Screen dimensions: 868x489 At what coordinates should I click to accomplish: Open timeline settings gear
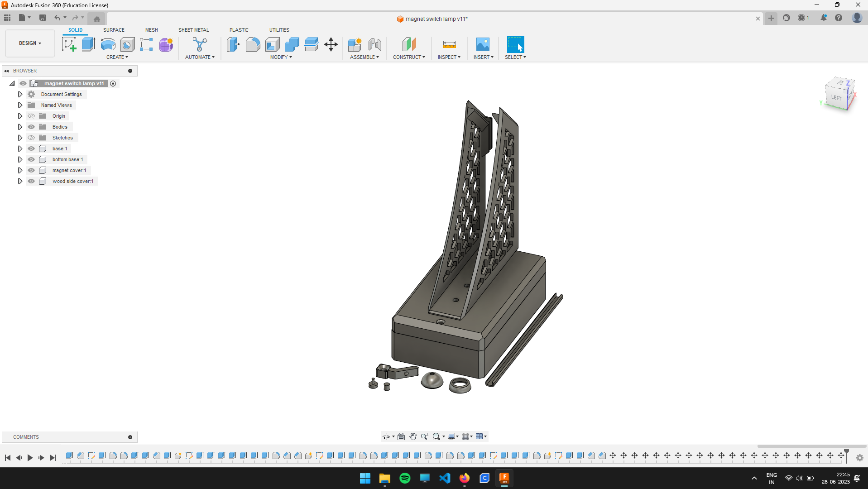860,458
